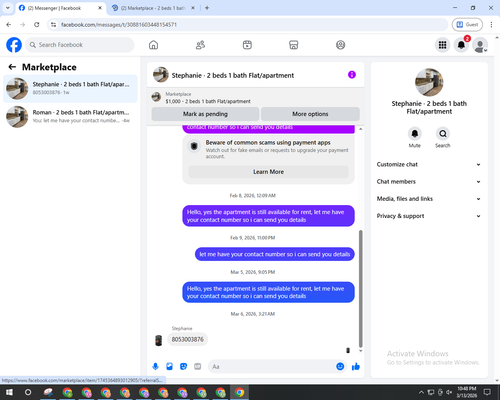Screen dimensions: 500x400
Task: Attach a file image icon
Action: click(x=169, y=367)
